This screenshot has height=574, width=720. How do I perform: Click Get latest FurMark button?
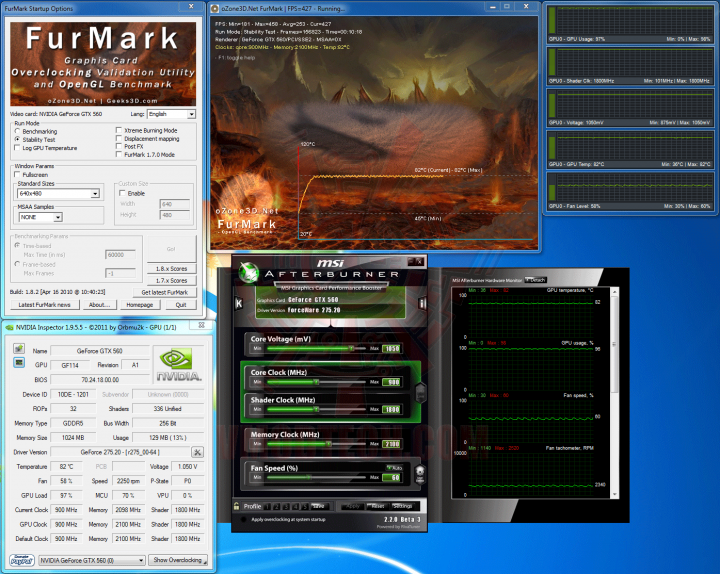(164, 293)
